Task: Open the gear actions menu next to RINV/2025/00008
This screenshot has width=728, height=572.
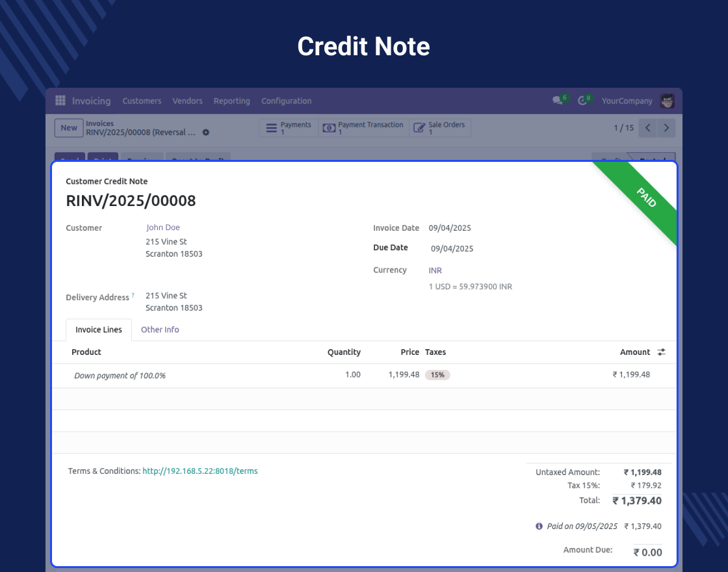Action: pos(206,133)
